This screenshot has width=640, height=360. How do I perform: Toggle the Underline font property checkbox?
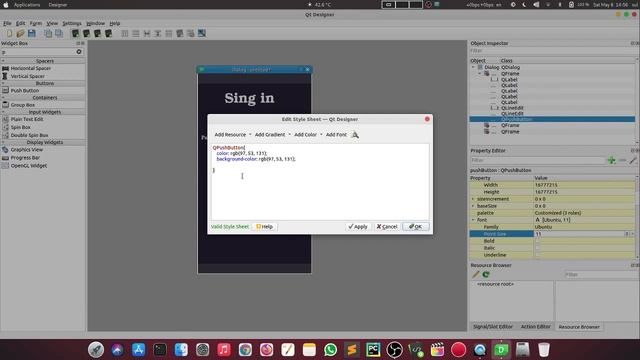click(538, 255)
